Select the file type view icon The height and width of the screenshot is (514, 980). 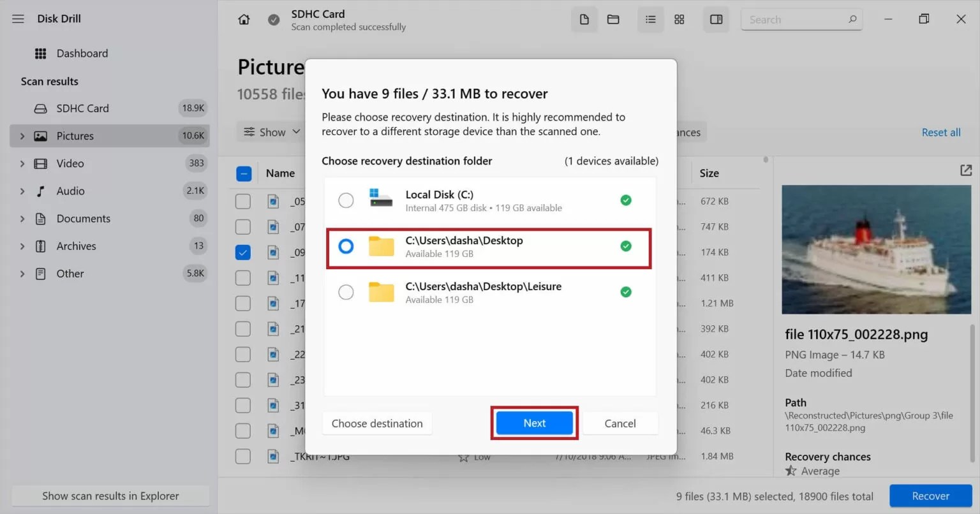coord(584,19)
